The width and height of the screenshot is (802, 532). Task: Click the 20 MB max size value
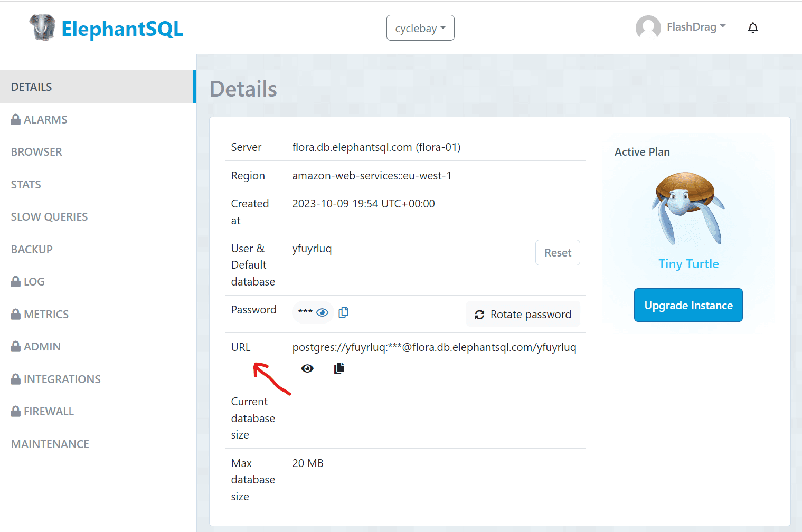[x=308, y=463]
